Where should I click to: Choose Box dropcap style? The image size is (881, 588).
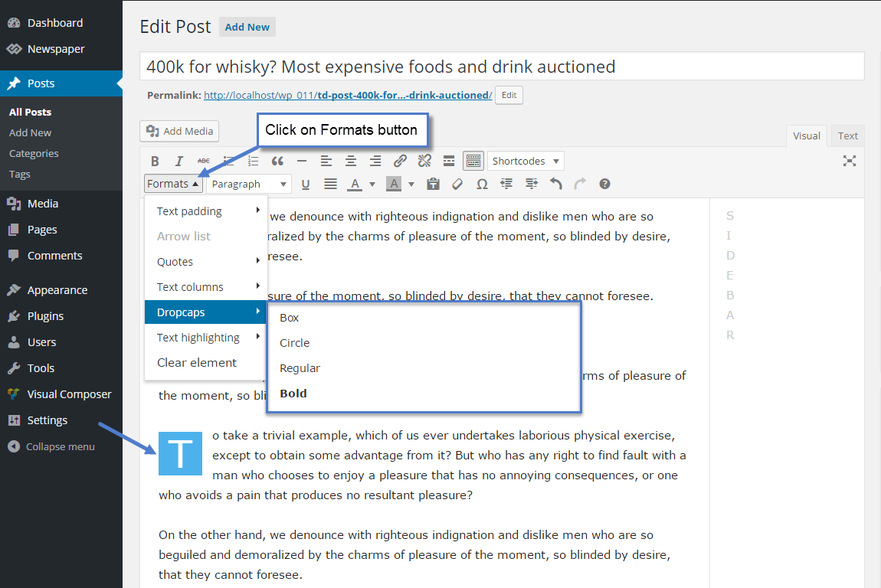(424, 318)
